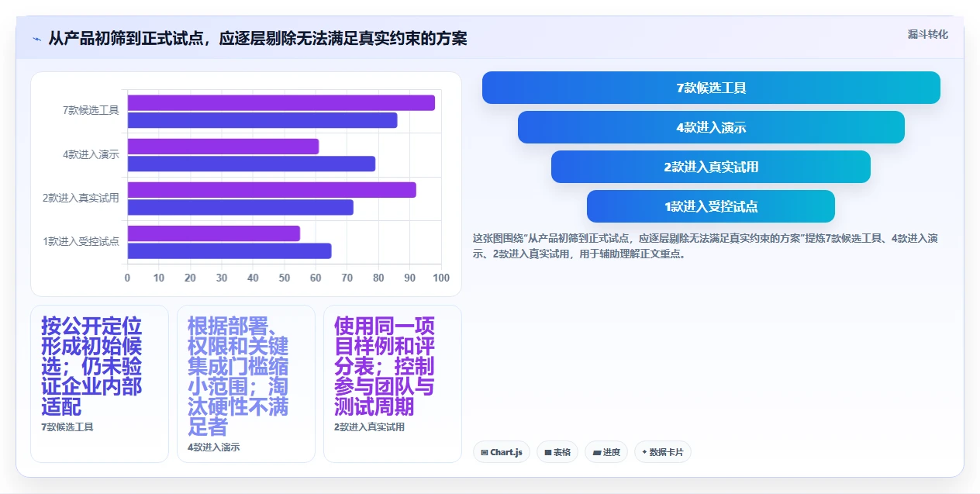The height and width of the screenshot is (494, 980).
Task: Click the indigo bar for 7款候选工具
Action: tap(263, 120)
